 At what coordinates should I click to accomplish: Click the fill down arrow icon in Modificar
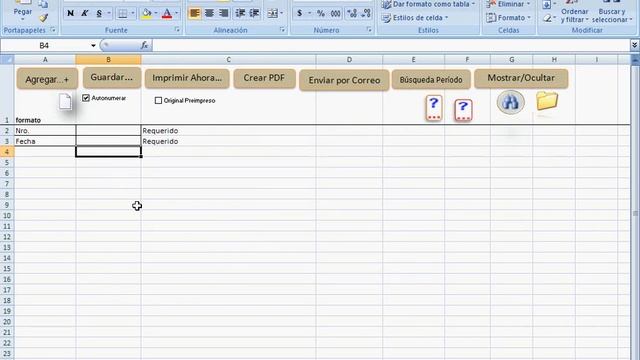coord(547,5)
